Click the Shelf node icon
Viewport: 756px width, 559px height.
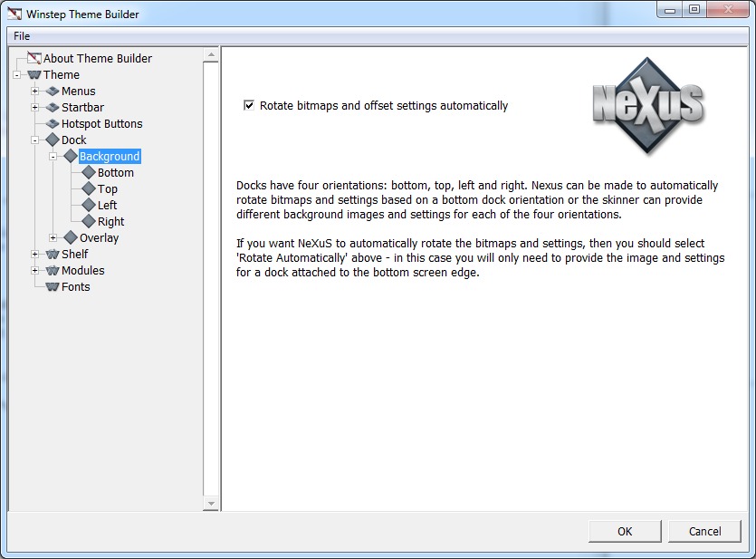pyautogui.click(x=53, y=255)
